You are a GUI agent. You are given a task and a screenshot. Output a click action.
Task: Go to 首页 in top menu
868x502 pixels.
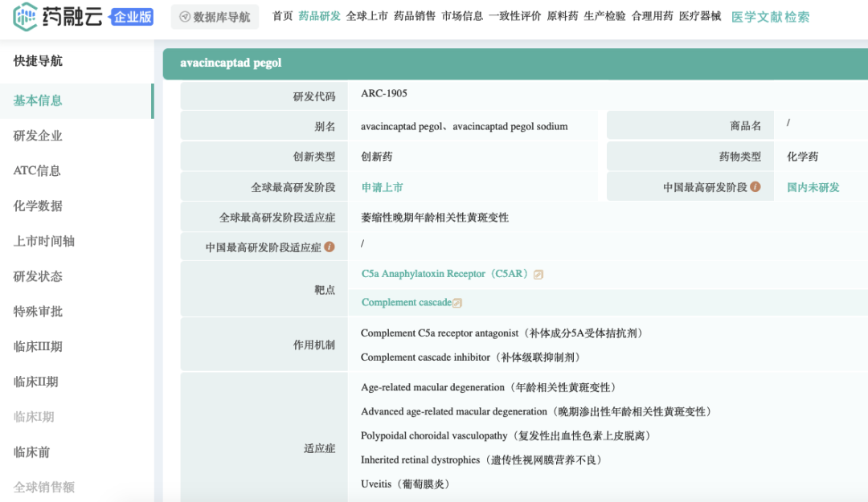click(282, 16)
